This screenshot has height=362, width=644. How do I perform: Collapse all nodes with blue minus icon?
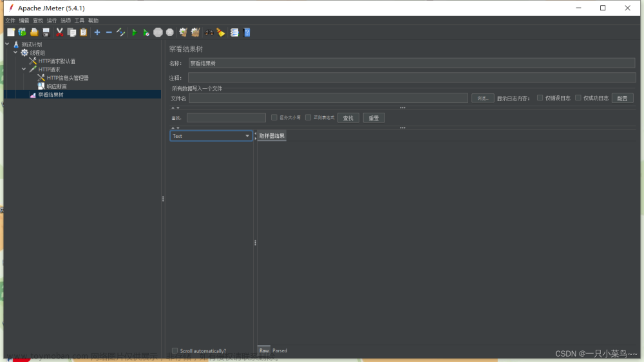[x=109, y=32]
